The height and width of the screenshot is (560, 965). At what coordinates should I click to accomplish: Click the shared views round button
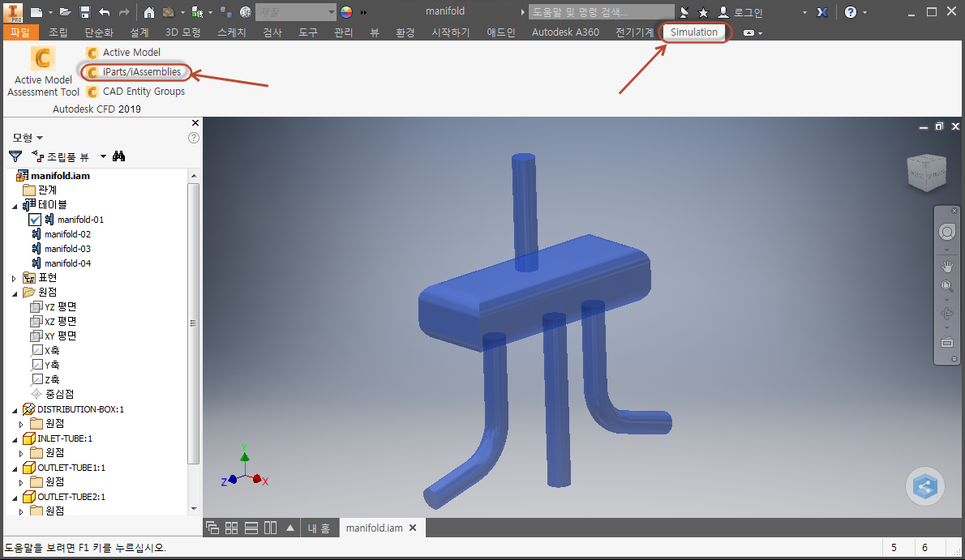click(x=925, y=487)
